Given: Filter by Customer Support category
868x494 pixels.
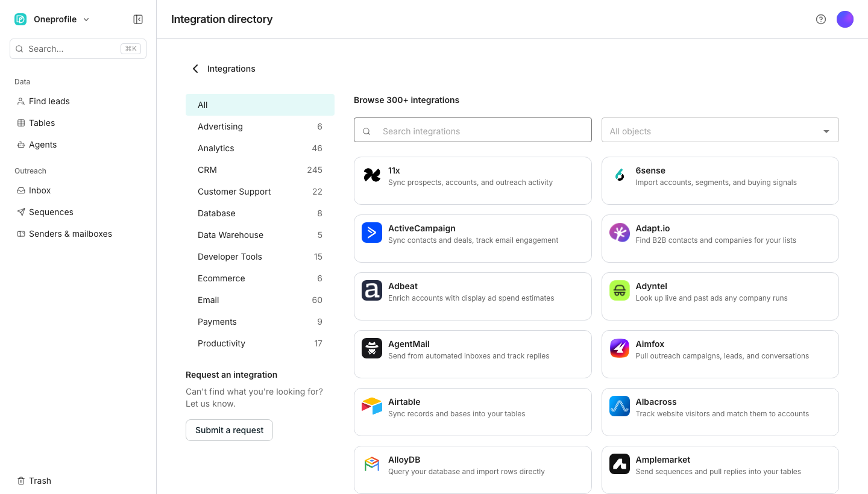Looking at the screenshot, I should point(260,192).
